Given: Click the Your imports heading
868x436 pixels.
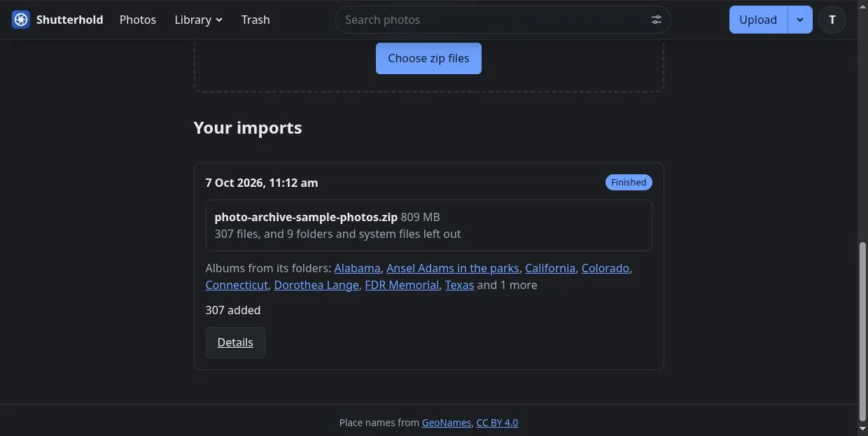Looking at the screenshot, I should coord(248,127).
